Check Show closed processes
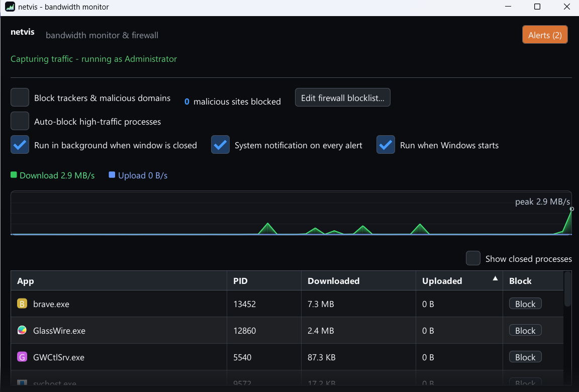Screen dimensions: 579x392 pos(473,258)
